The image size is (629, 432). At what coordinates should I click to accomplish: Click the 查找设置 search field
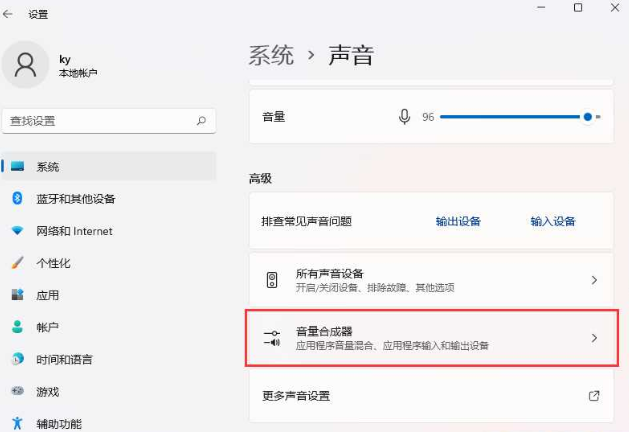point(109,121)
